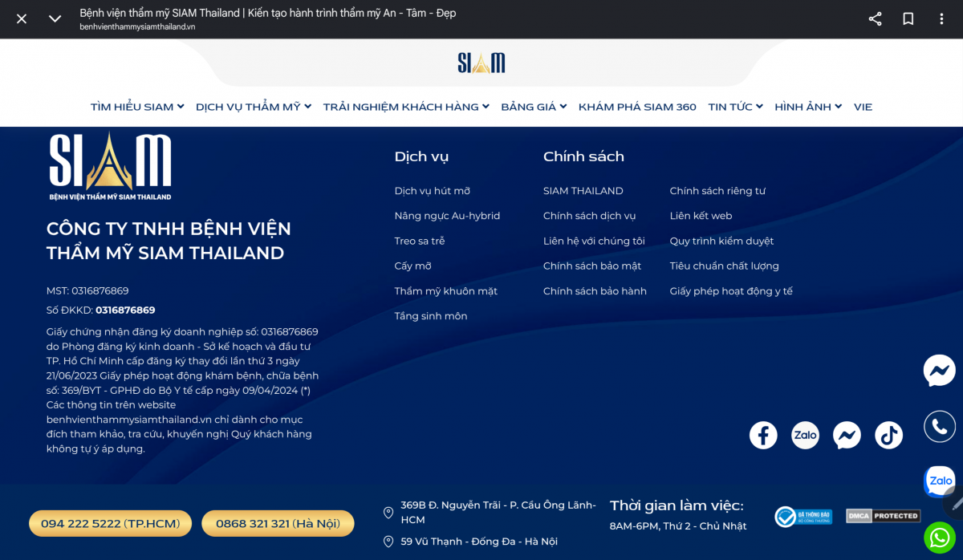Expand the TÌM HIỂU SIAM menu

(x=137, y=107)
